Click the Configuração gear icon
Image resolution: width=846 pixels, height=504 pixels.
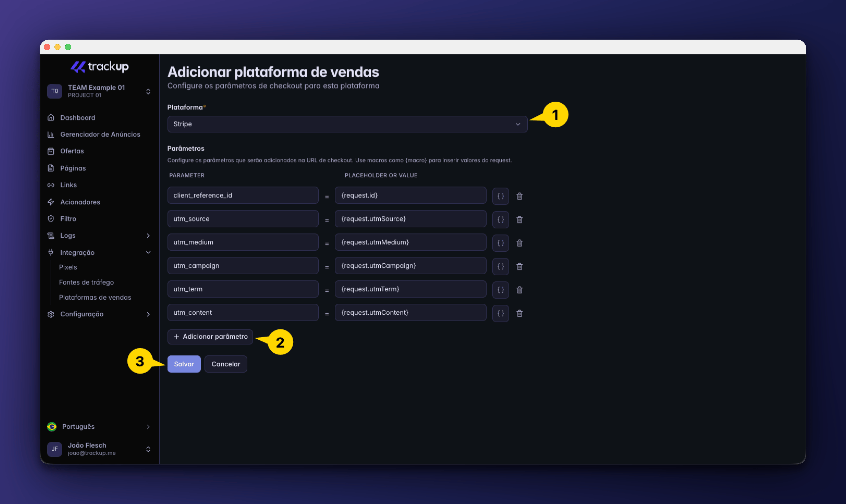point(51,314)
